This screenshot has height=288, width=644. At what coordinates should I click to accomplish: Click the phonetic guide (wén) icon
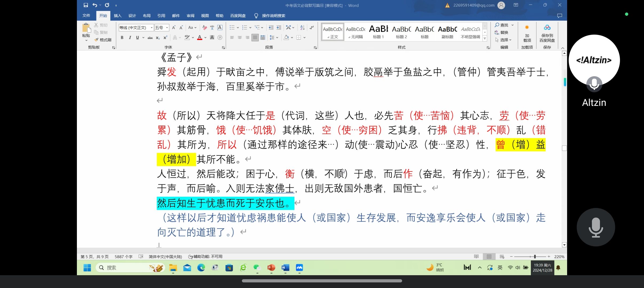click(212, 27)
